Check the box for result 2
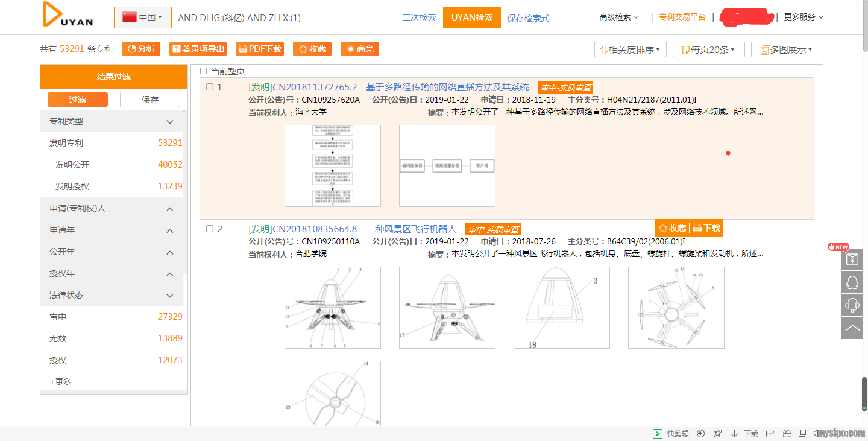The image size is (868, 441). tap(210, 229)
